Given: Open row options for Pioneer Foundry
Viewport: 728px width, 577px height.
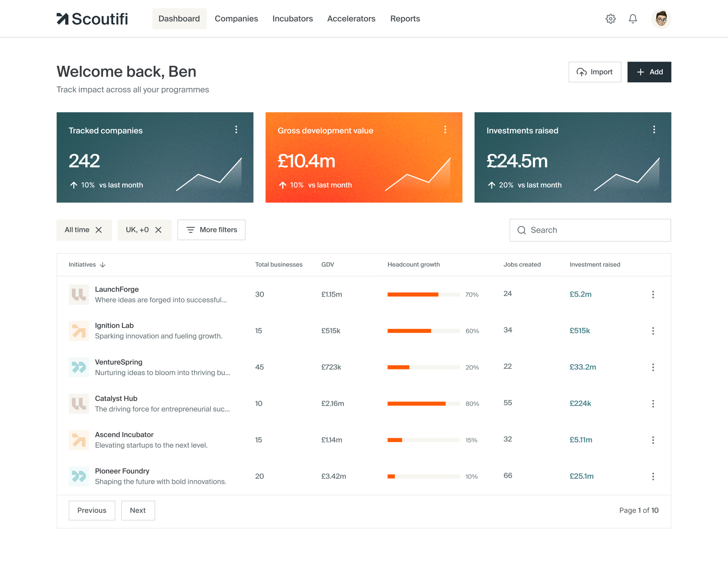Looking at the screenshot, I should pos(653,476).
